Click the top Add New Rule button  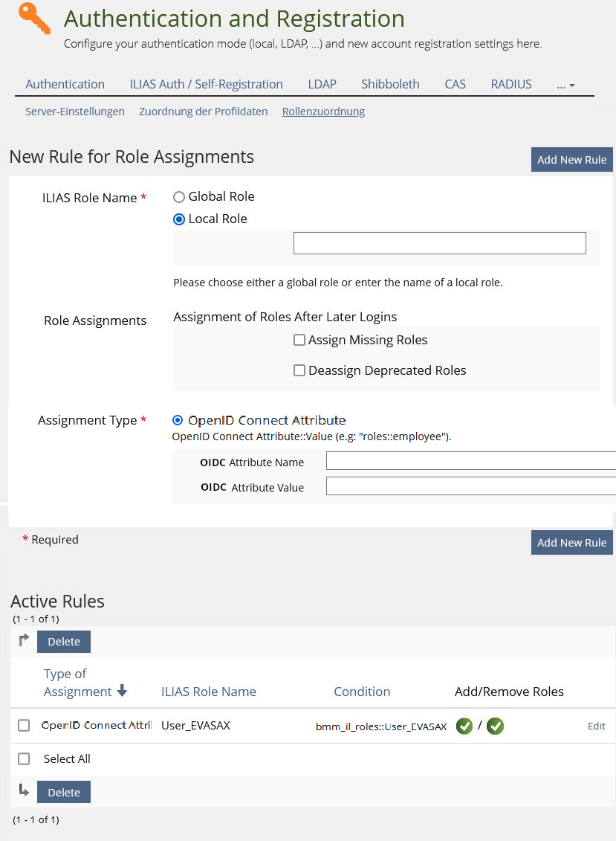pyautogui.click(x=571, y=159)
